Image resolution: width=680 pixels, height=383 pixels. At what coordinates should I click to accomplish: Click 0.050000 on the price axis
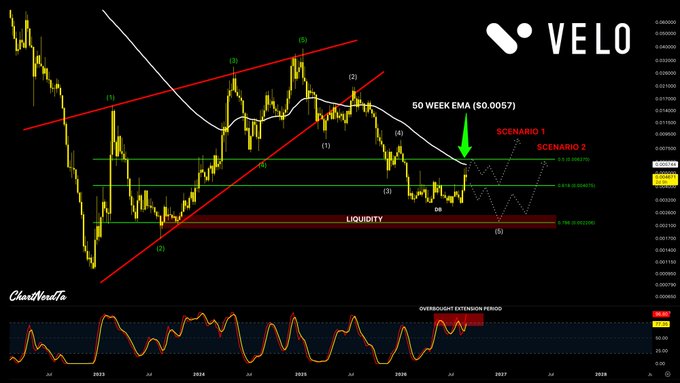(x=665, y=33)
